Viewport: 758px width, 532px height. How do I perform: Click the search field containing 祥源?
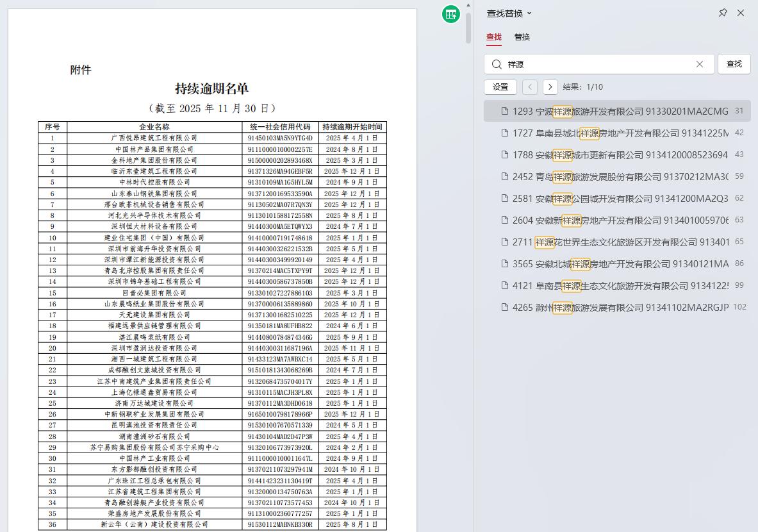[599, 64]
